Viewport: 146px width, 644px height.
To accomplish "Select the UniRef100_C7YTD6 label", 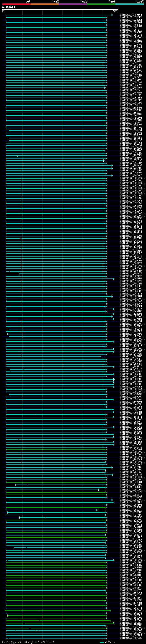I will coord(131,319).
